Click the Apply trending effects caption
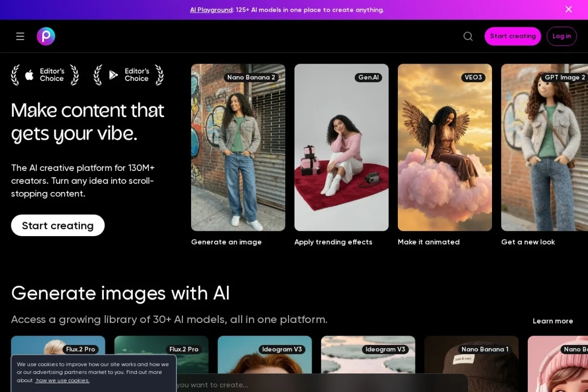Screen dimensions: 588x392 pos(333,242)
